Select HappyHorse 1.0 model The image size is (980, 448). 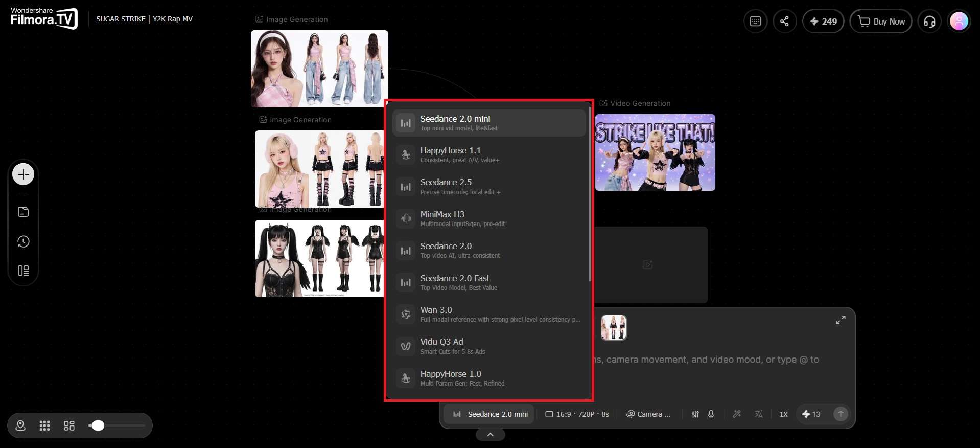point(489,378)
